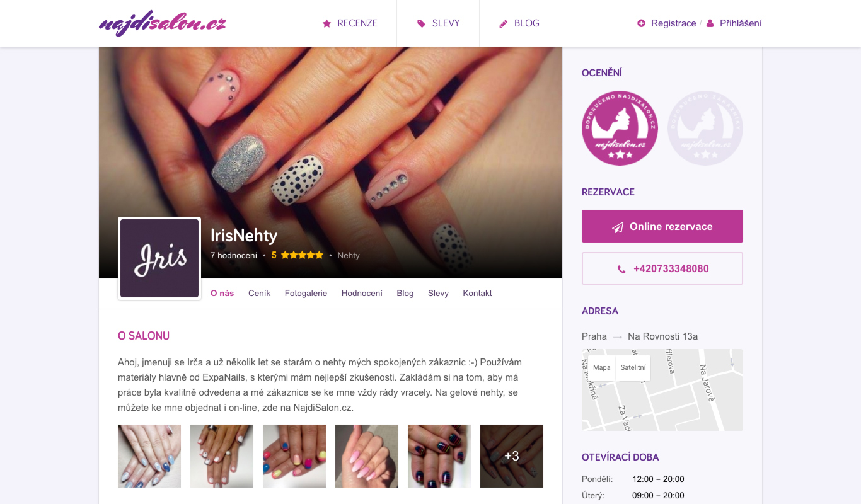Viewport: 861px width, 504px height.
Task: Click the pencil icon beside BLOG
Action: pyautogui.click(x=503, y=23)
